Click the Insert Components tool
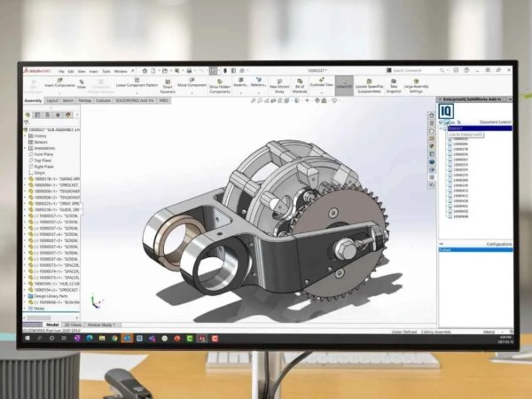The height and width of the screenshot is (399, 532). (59, 82)
